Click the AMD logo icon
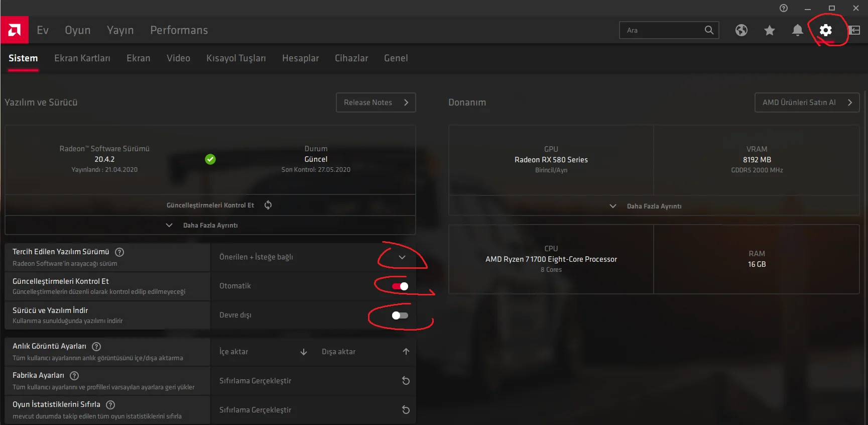868x425 pixels. 15,30
